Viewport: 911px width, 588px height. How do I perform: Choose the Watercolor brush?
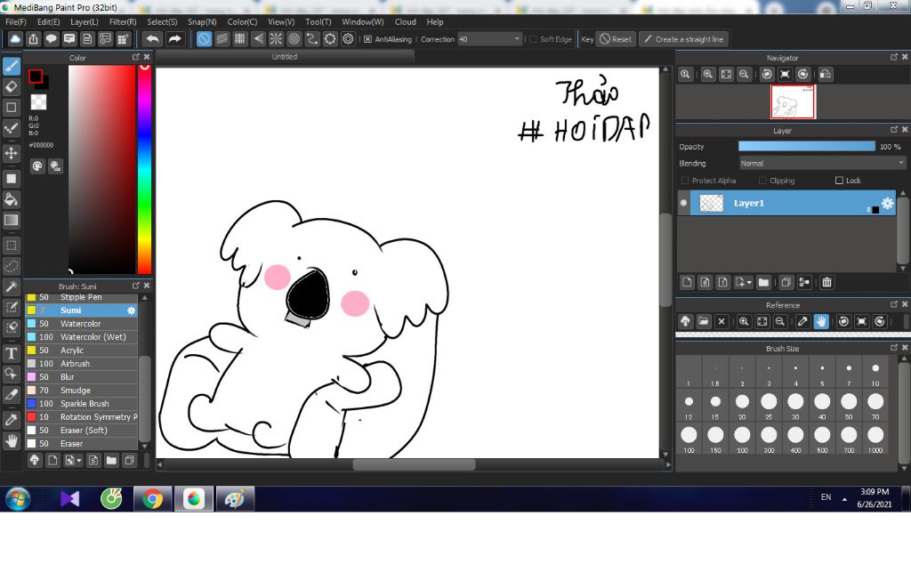click(81, 324)
